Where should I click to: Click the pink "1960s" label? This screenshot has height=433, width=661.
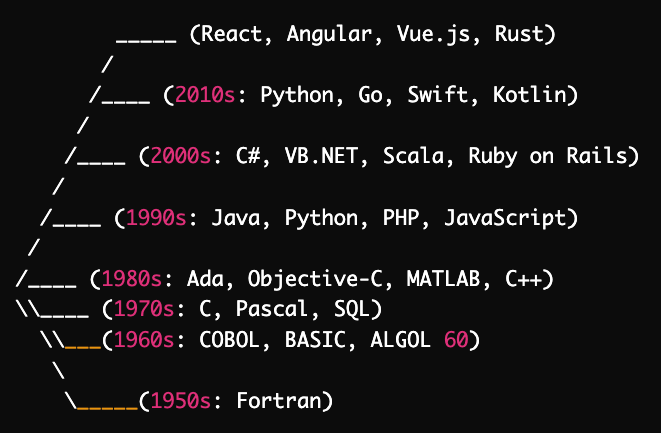pyautogui.click(x=144, y=339)
